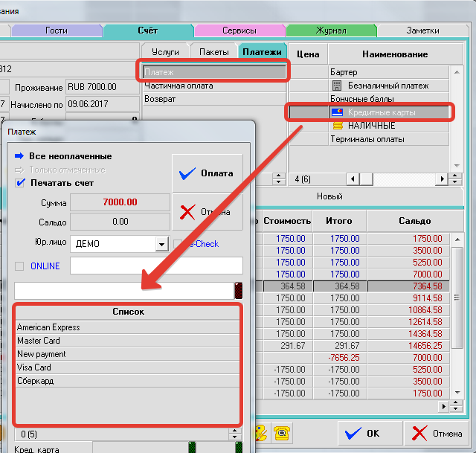The width and height of the screenshot is (476, 453).
Task: Click the stepper next to 0 (5) counter
Action: point(237,434)
